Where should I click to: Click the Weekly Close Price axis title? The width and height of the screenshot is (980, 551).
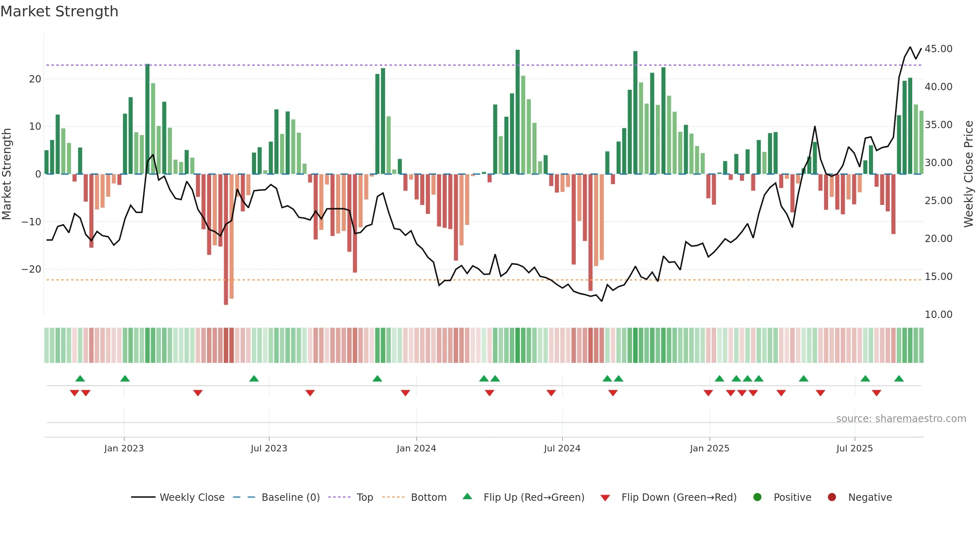click(x=969, y=174)
